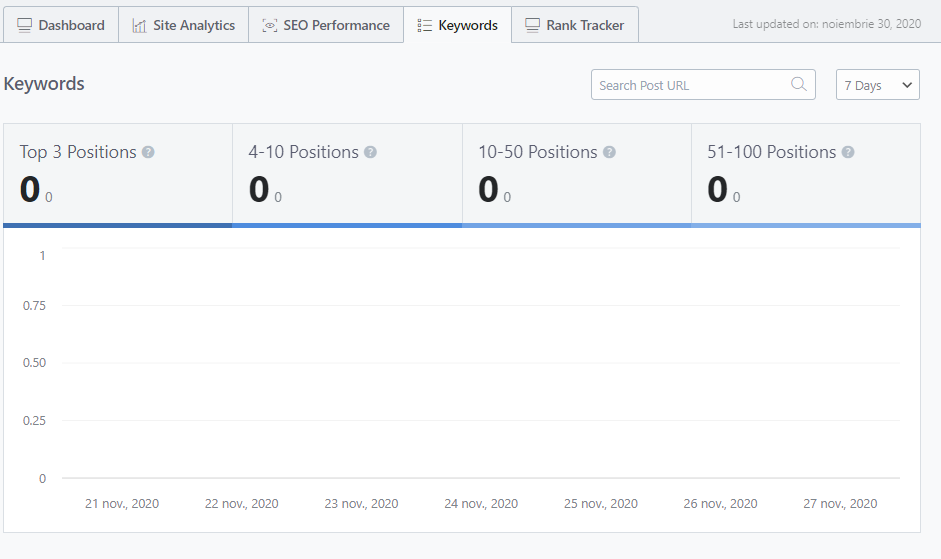Image resolution: width=941 pixels, height=559 pixels.
Task: Go to the SEO Performance tab
Action: (x=326, y=25)
